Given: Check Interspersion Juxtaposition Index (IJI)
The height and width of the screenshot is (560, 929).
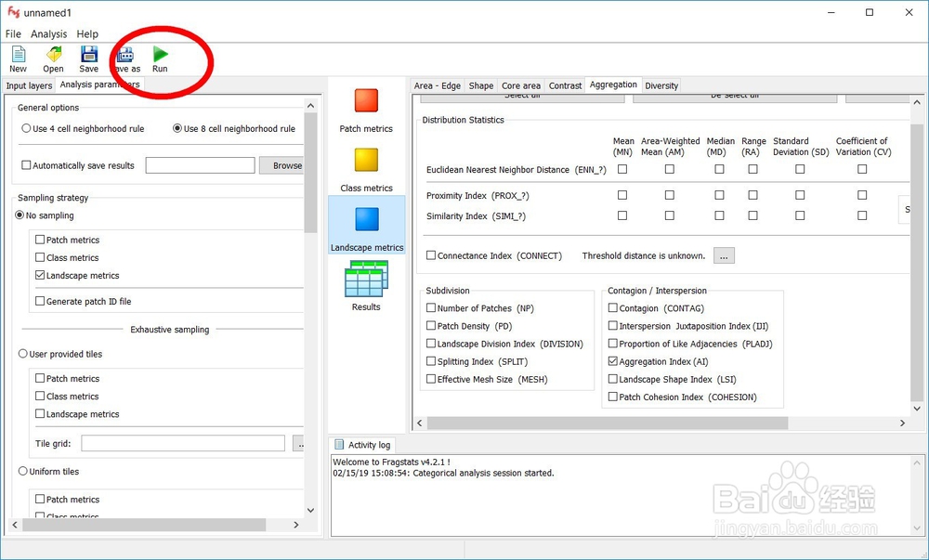Looking at the screenshot, I should click(613, 326).
